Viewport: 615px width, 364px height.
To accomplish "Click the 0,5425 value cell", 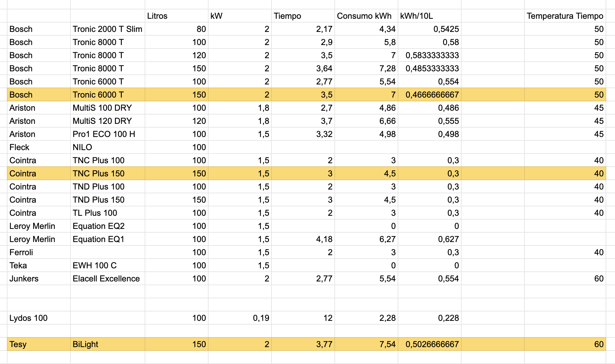I will click(430, 29).
